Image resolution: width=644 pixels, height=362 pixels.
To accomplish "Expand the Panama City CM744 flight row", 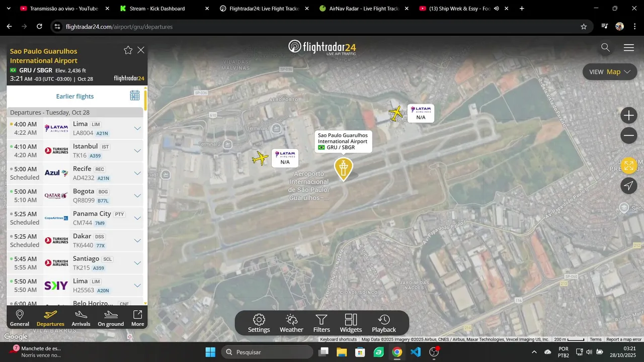I will pyautogui.click(x=137, y=218).
